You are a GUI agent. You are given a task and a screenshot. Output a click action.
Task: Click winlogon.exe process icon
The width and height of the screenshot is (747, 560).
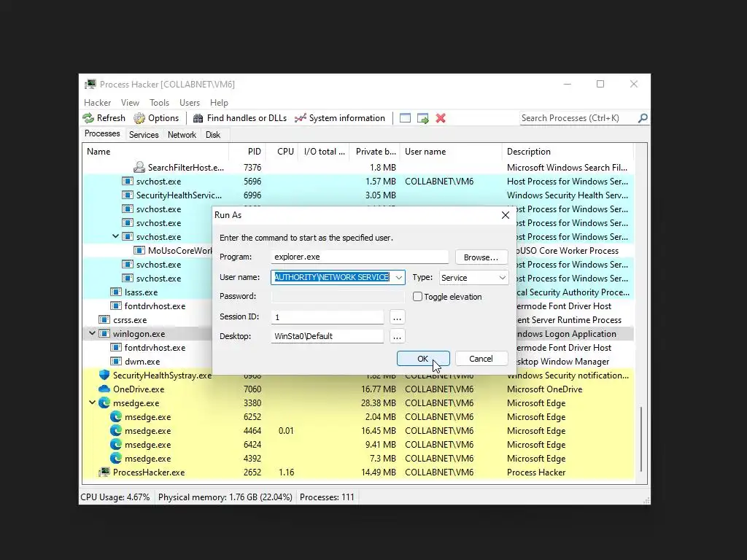click(x=104, y=334)
